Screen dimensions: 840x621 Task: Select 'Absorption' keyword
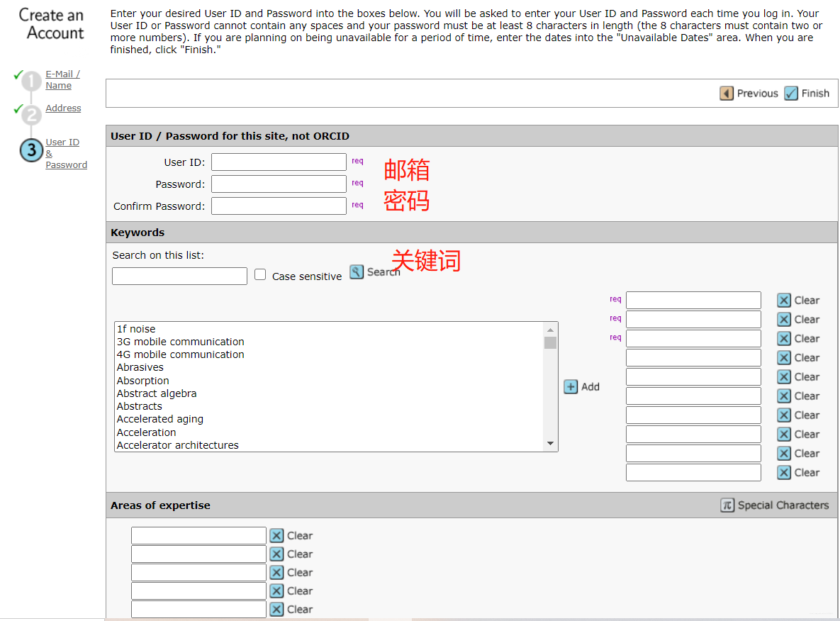coord(142,381)
